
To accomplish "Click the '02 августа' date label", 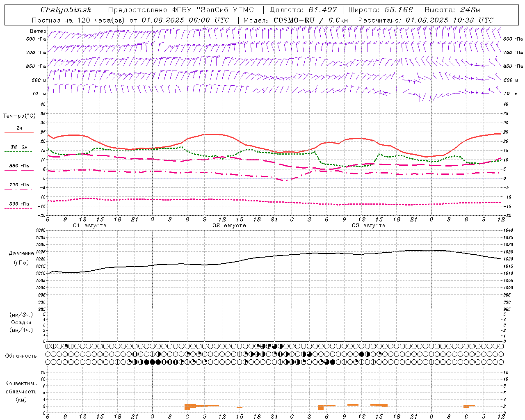I will 229,226.
